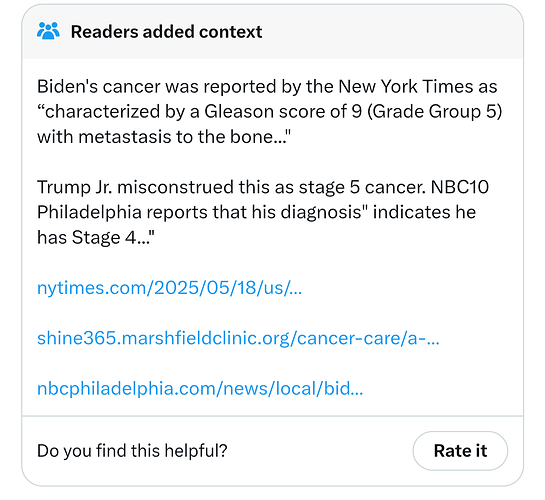Visit the nbcphiladelphia.com news link
Viewport: 545px width, 500px height.
click(x=200, y=388)
